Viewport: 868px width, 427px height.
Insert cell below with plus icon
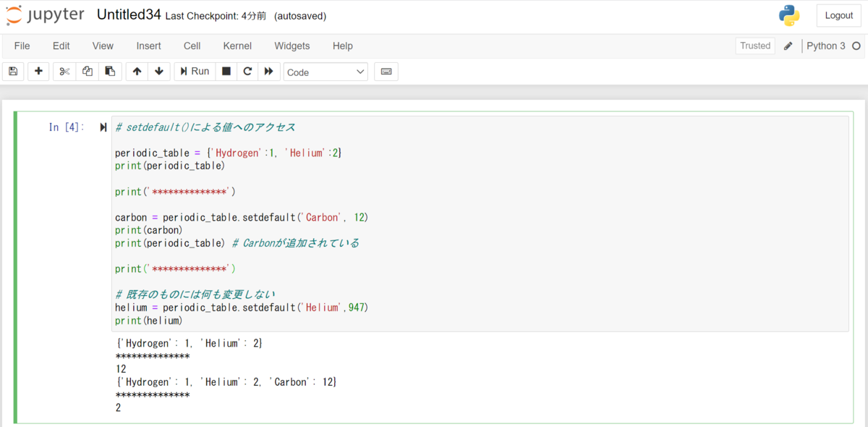coord(38,72)
